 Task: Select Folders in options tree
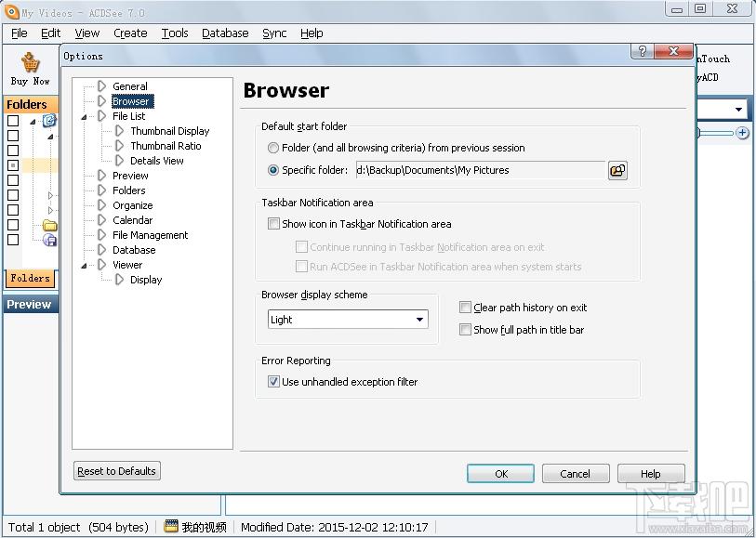[128, 190]
